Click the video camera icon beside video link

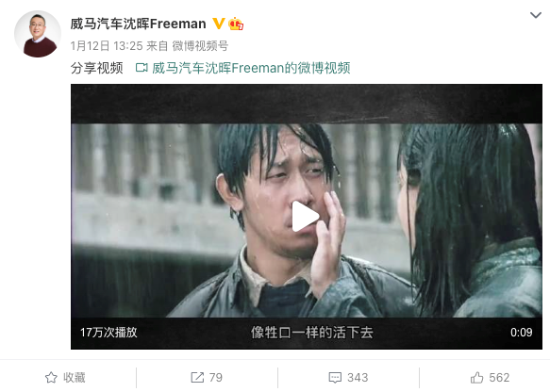pyautogui.click(x=142, y=68)
